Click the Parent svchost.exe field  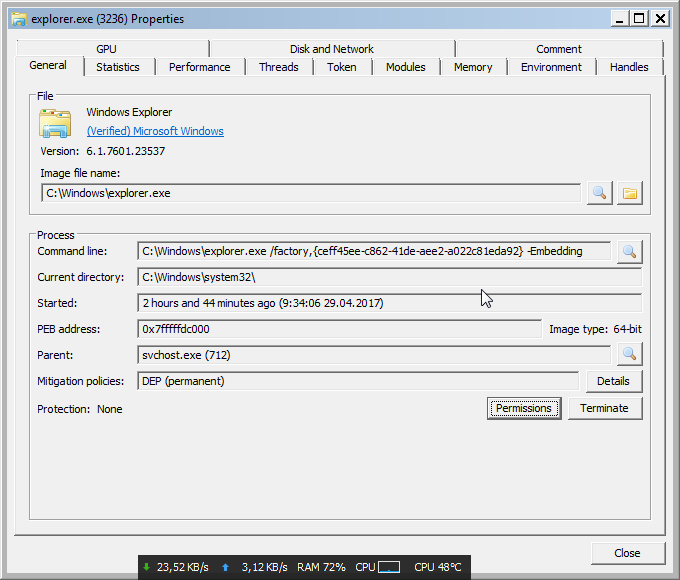point(374,355)
